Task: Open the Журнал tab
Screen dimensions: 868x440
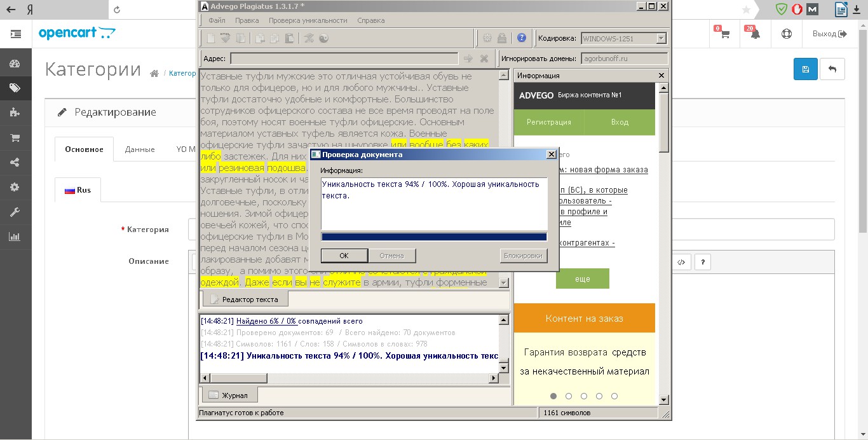Action: tap(229, 395)
